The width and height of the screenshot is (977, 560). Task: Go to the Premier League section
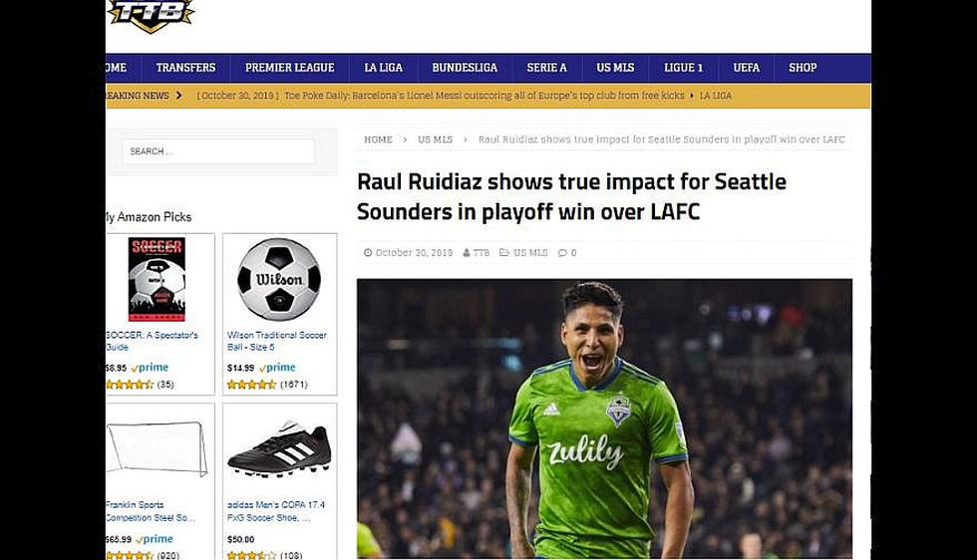click(290, 68)
